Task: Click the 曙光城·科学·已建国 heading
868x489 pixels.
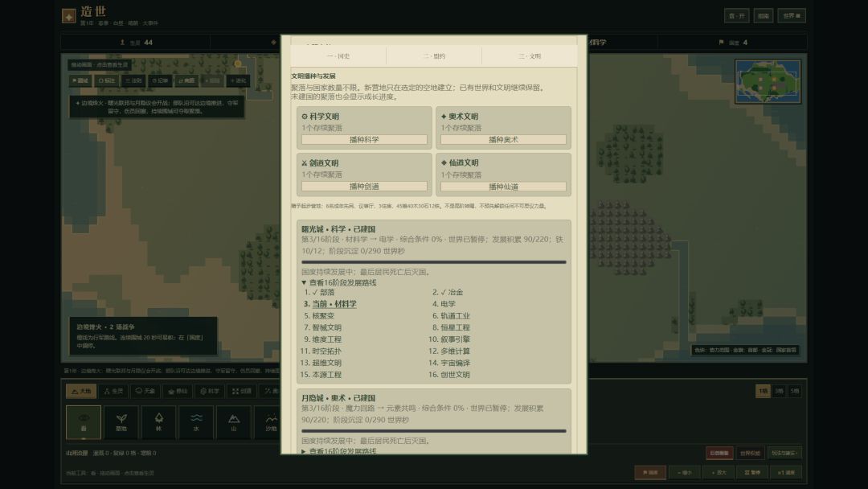Action: click(338, 228)
